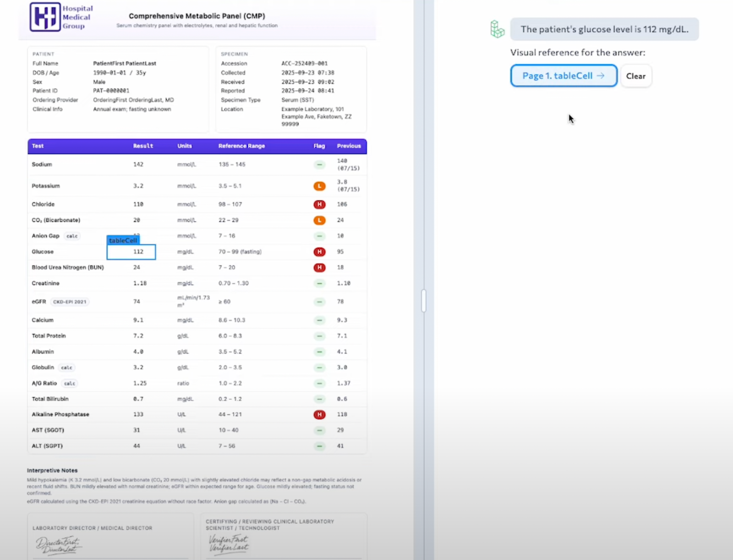Click the orange L flag for CO2 Bicarbonate
The height and width of the screenshot is (560, 733).
pos(319,220)
